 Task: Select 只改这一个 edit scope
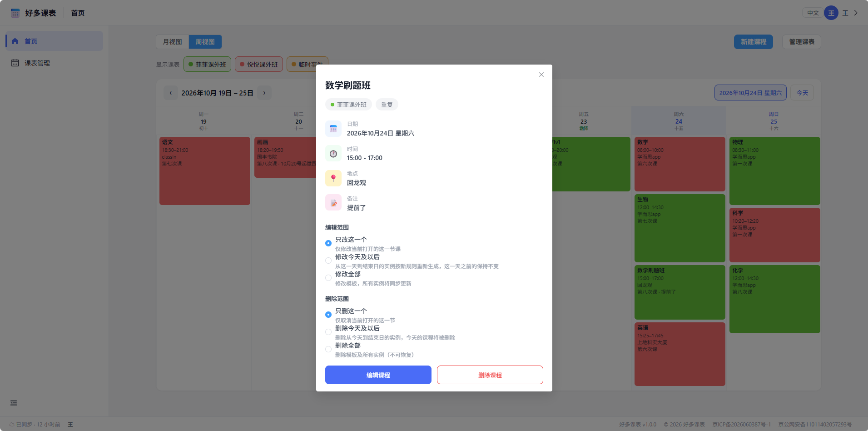click(x=328, y=243)
